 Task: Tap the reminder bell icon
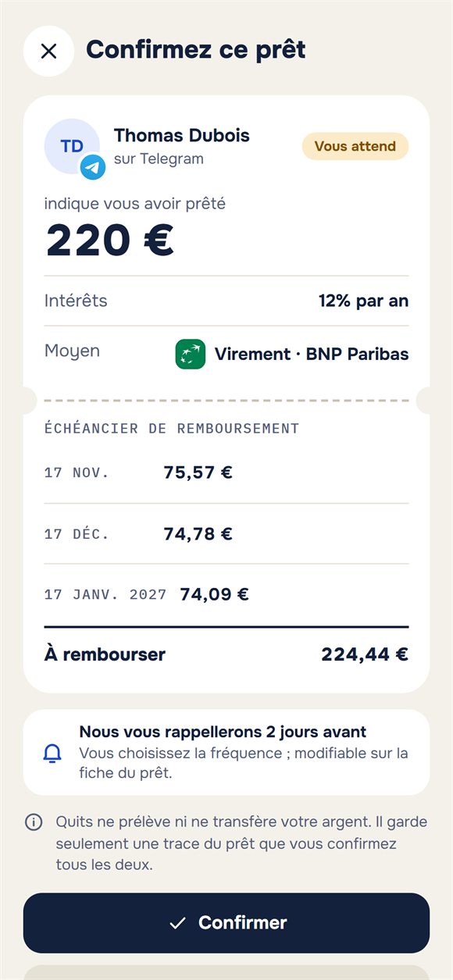click(52, 753)
